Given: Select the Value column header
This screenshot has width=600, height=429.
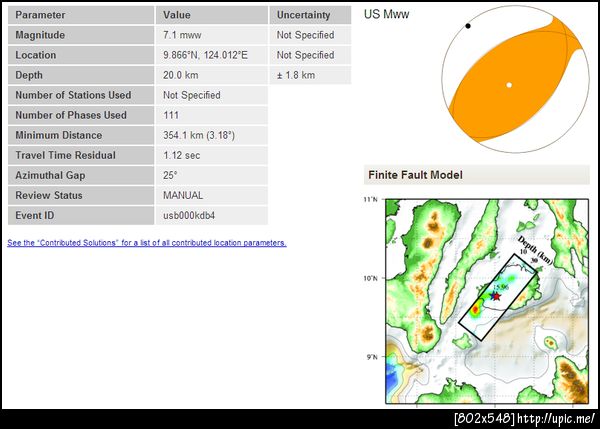Looking at the screenshot, I should (x=212, y=15).
